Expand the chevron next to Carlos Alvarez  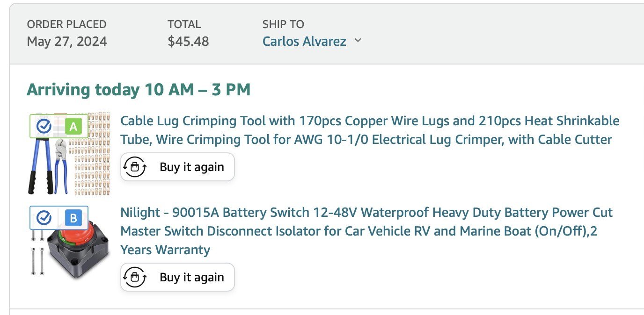click(358, 41)
